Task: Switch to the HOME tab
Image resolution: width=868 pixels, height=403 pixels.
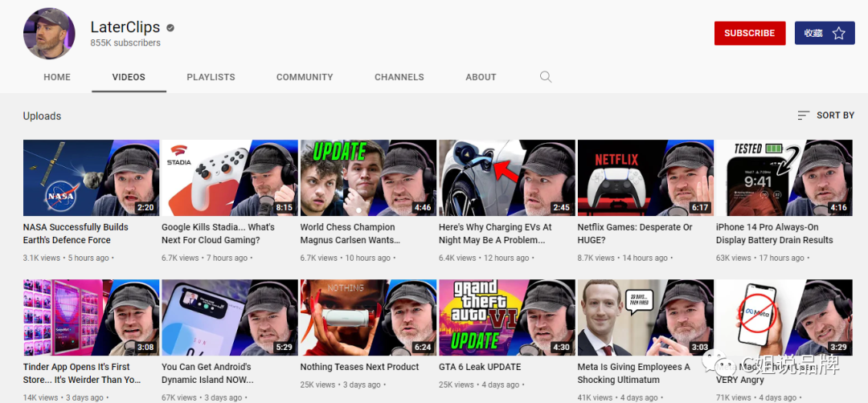Action: click(57, 77)
